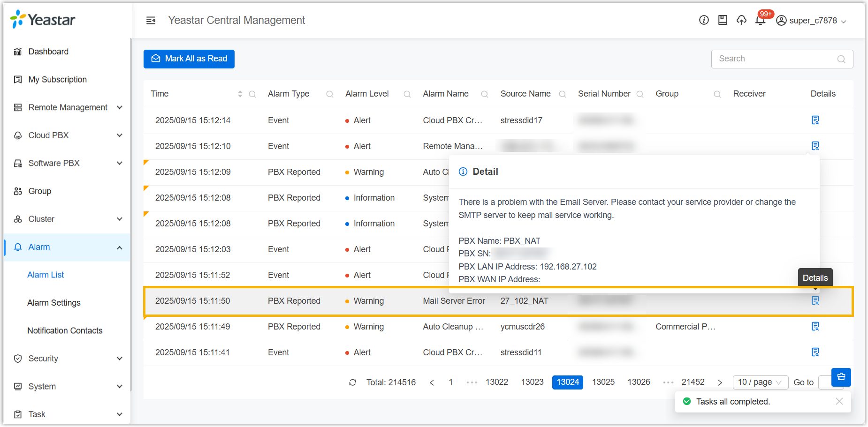Click the sidebar collapse menu icon
This screenshot has width=868, height=427.
point(151,20)
